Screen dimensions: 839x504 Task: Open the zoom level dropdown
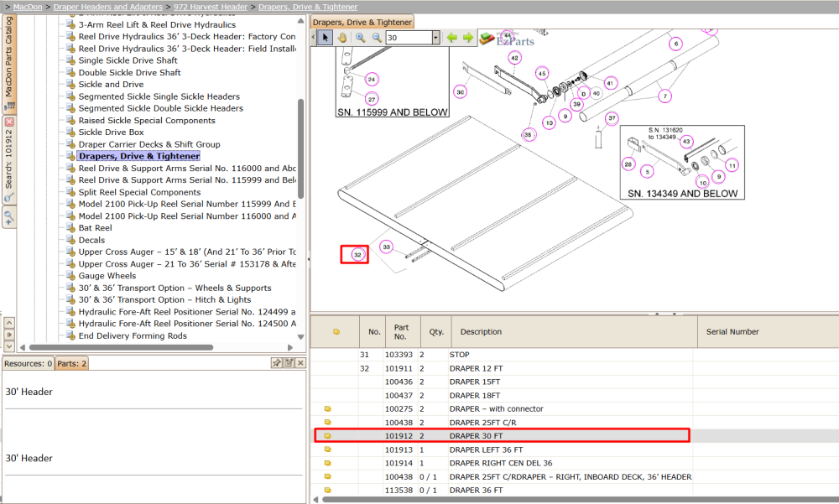pos(435,38)
